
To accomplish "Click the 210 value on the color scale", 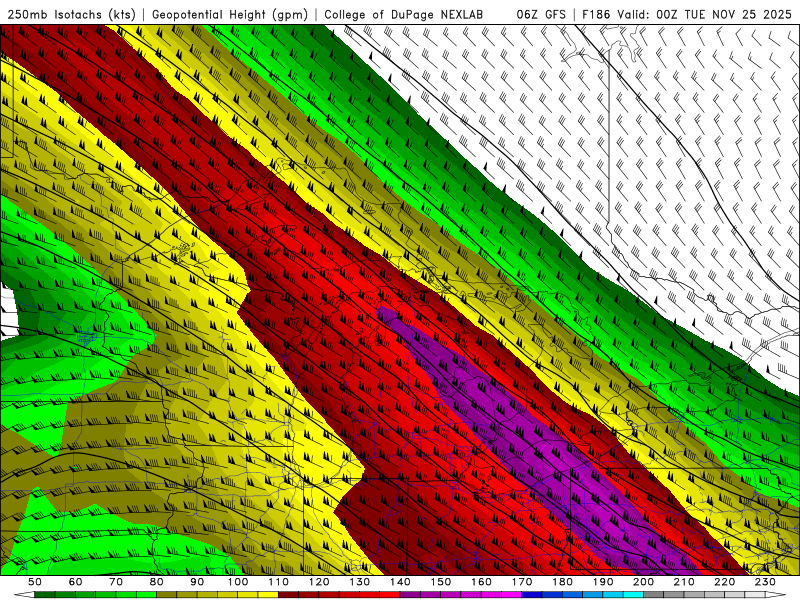I will click(x=684, y=582).
